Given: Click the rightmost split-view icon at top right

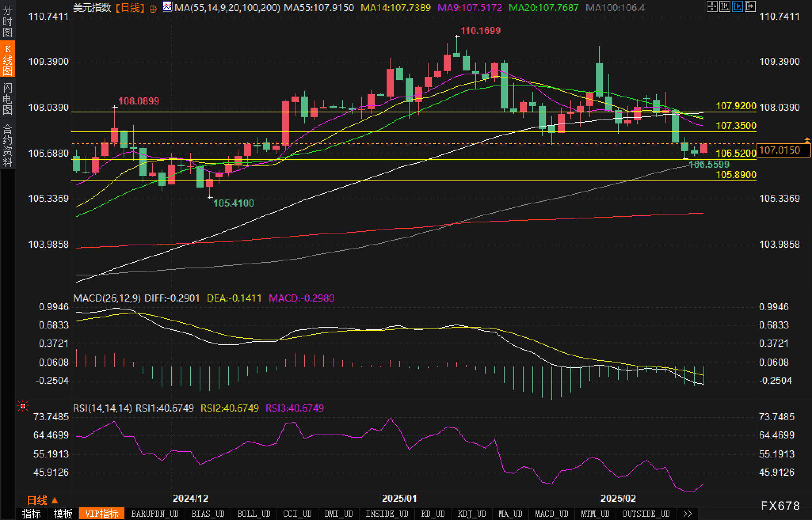Looking at the screenshot, I should [750, 7].
